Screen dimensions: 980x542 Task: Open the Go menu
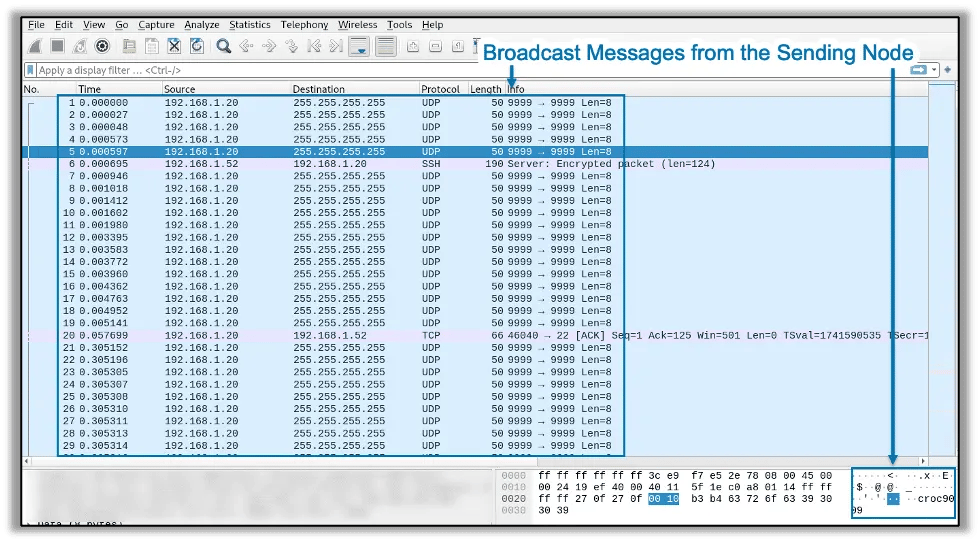[121, 24]
